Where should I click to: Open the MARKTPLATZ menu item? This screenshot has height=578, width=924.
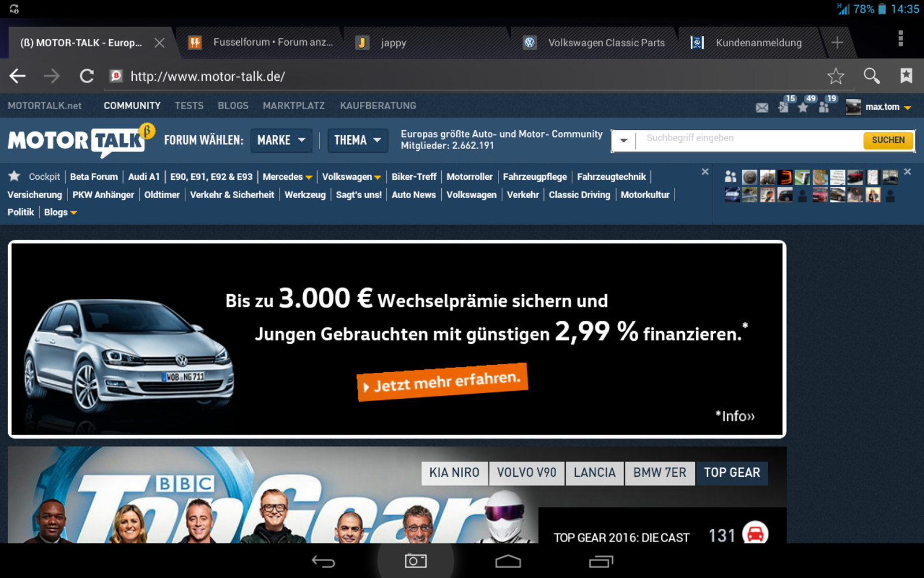pyautogui.click(x=293, y=106)
